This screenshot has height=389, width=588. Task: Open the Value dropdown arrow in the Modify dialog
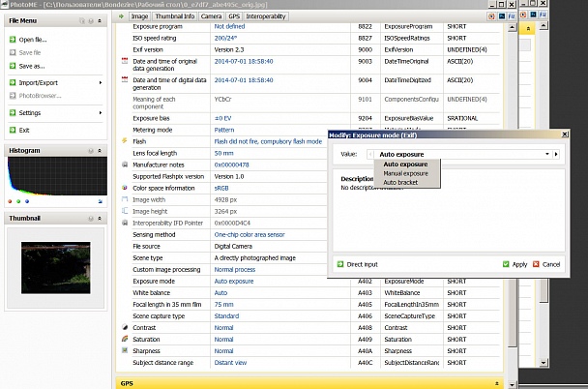(547, 154)
